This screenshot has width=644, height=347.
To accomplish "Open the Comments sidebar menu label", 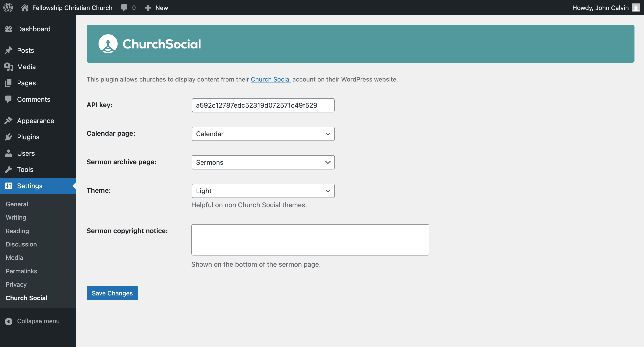I will click(34, 99).
